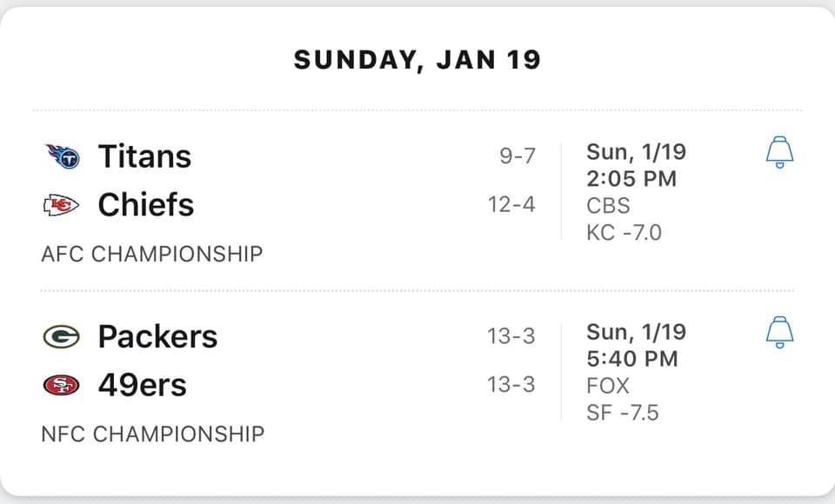Open the Chiefs team name
This screenshot has height=504, width=835.
coord(146,204)
